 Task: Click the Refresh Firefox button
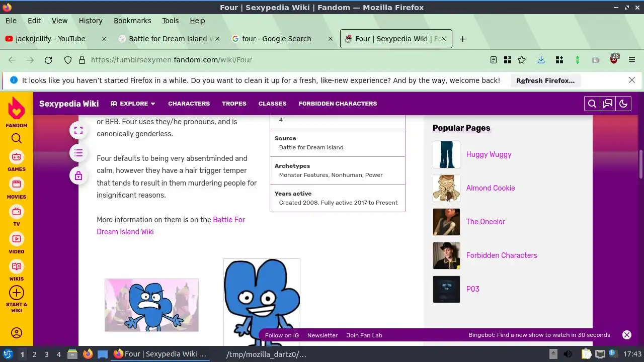(545, 80)
